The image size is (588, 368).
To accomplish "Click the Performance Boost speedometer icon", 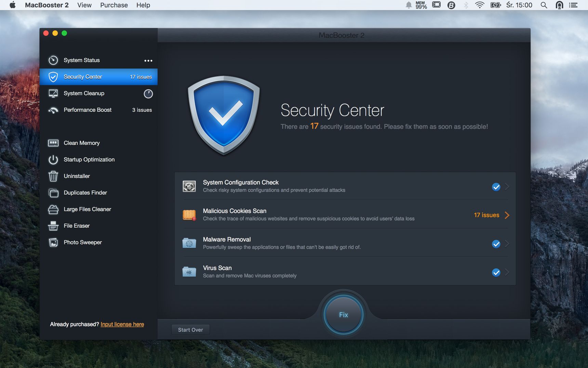I will 53,110.
